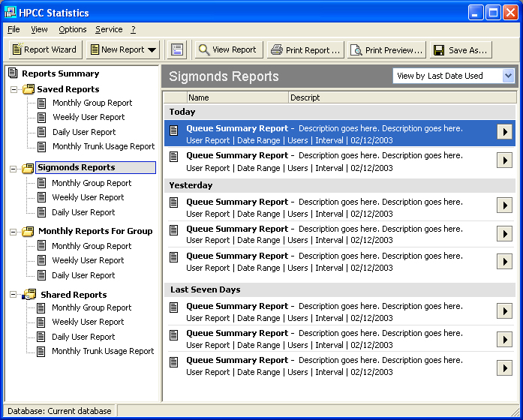Collapse the Sigmonds Reports tree node
Image resolution: width=523 pixels, height=420 pixels.
(x=14, y=169)
